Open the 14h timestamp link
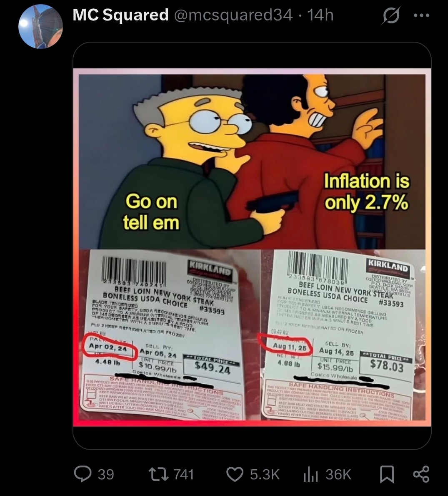The image size is (448, 496). [x=320, y=15]
